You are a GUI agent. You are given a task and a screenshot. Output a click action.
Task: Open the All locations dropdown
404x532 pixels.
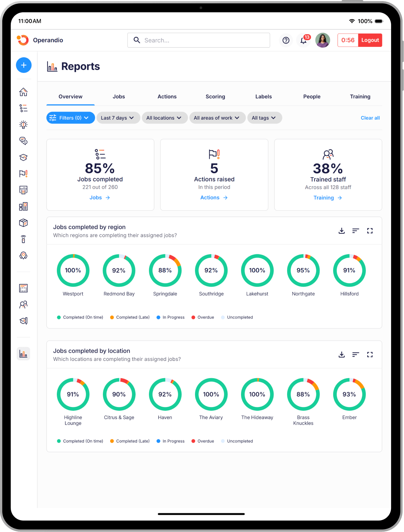tap(164, 118)
